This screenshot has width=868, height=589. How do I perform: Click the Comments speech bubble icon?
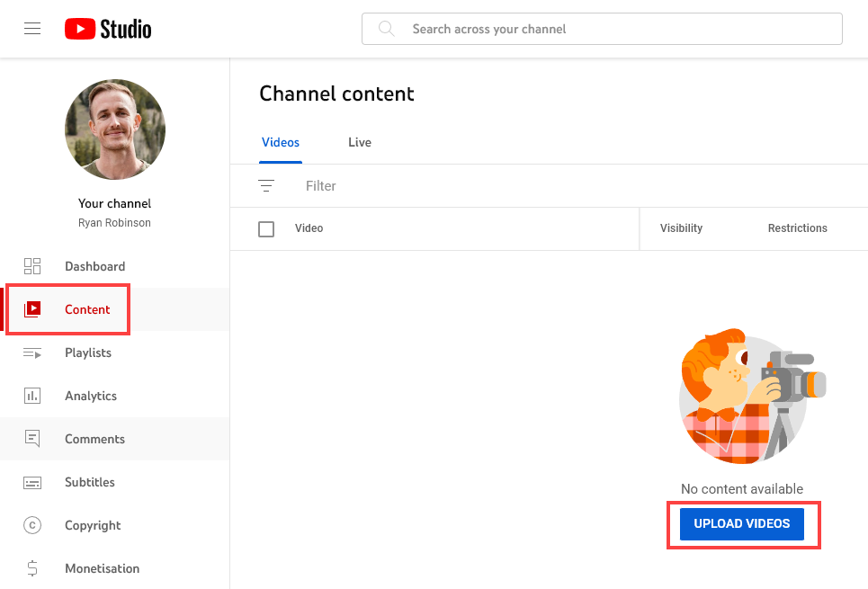(32, 439)
